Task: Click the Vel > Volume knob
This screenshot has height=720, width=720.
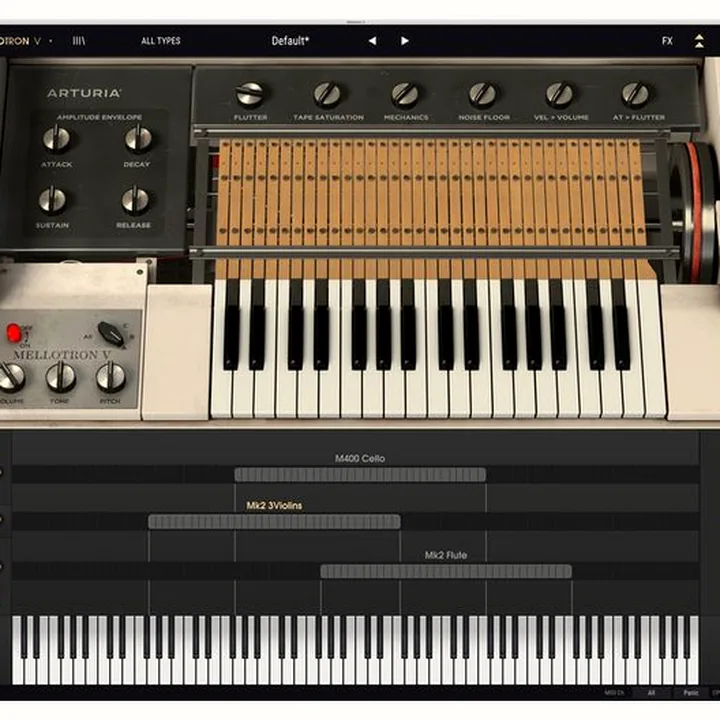Action: pos(560,94)
